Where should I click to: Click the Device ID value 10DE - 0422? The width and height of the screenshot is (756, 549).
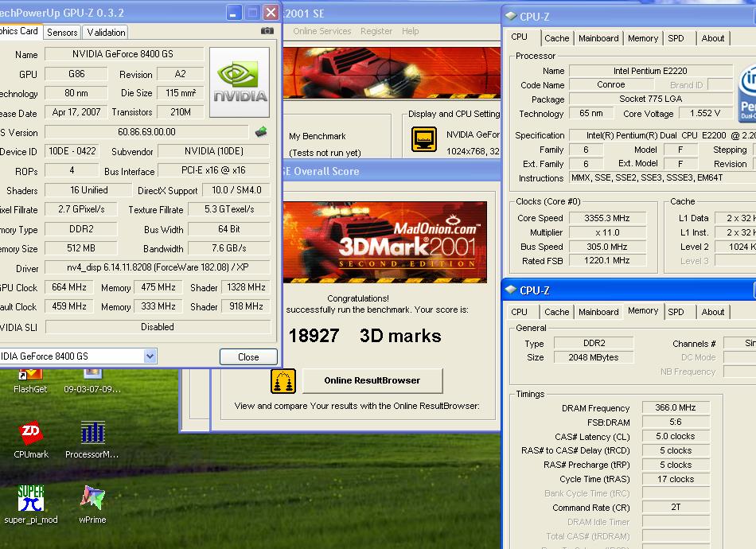pos(72,151)
